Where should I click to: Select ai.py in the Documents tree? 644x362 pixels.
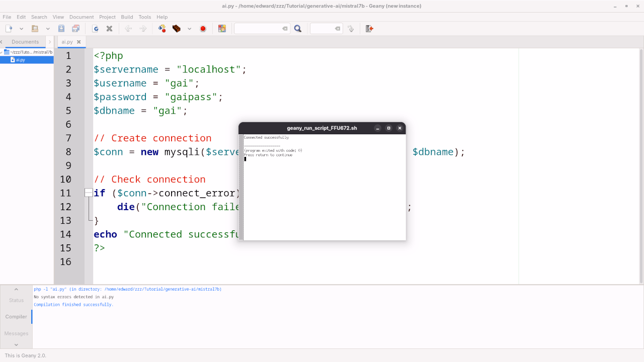[21, 60]
